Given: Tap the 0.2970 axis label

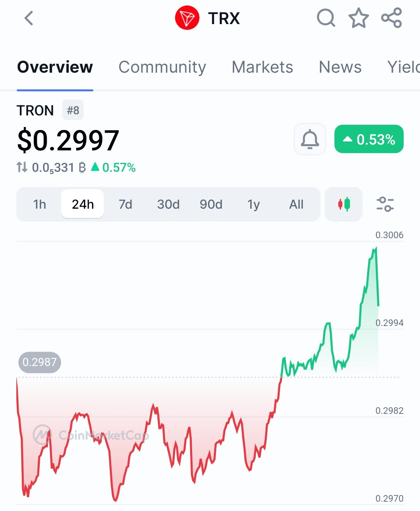Looking at the screenshot, I should pos(389,498).
